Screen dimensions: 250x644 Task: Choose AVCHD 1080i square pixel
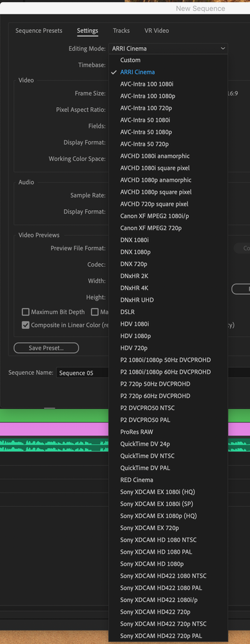pos(168,168)
